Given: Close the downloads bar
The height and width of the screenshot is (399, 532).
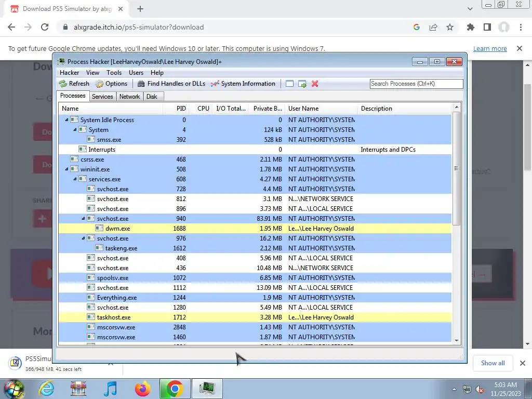Looking at the screenshot, I should click(523, 363).
